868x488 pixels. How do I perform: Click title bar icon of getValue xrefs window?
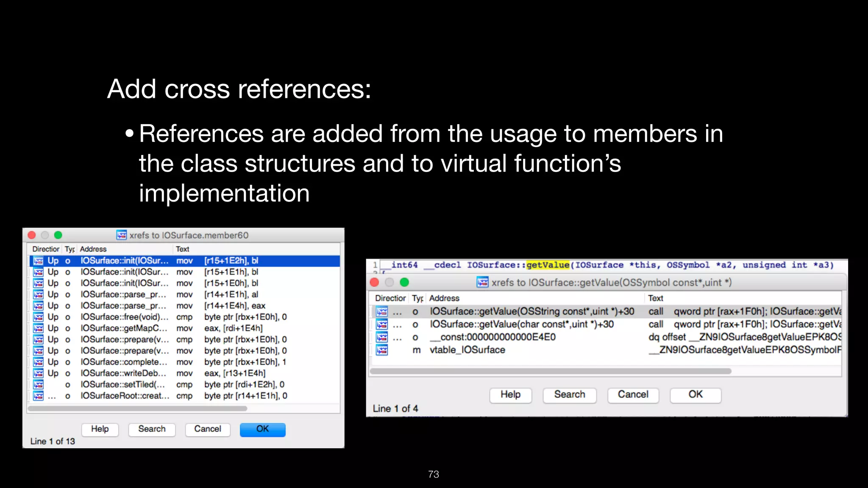point(482,282)
